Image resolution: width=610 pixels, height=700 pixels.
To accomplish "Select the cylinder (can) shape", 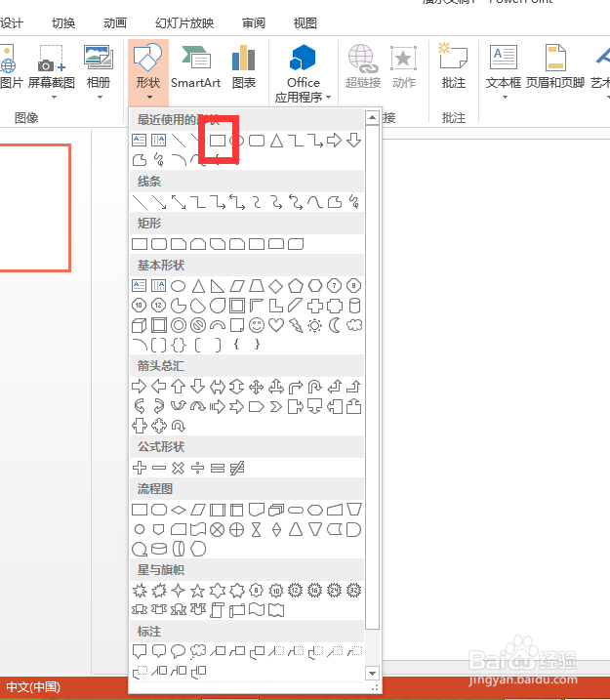I will 354,306.
